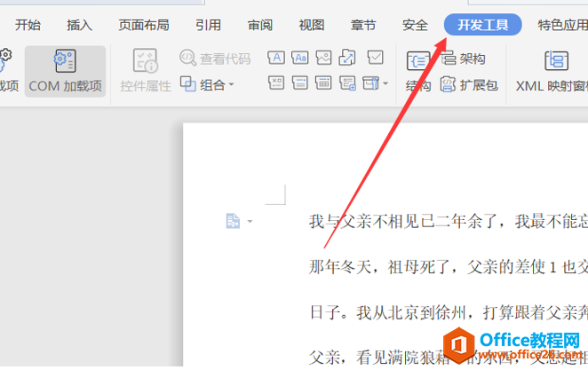588x370 pixels.
Task: Insert a rich text content control
Action: 276,59
